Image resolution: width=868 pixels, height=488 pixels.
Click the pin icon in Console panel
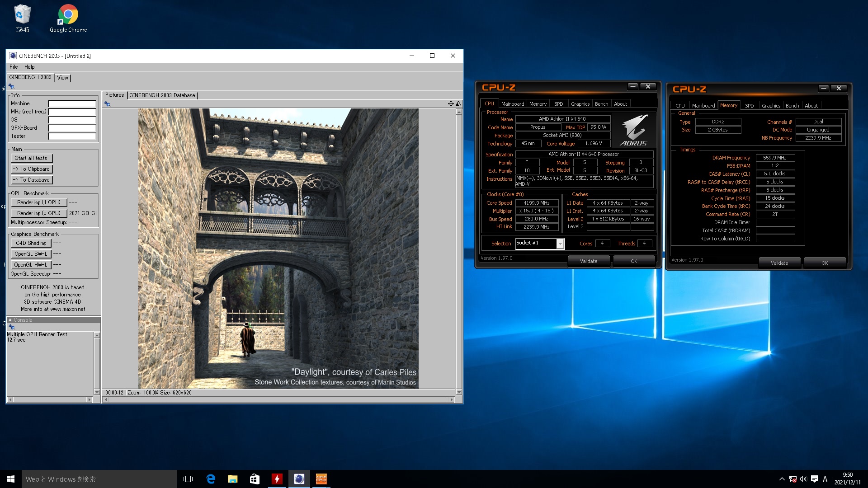coord(12,327)
